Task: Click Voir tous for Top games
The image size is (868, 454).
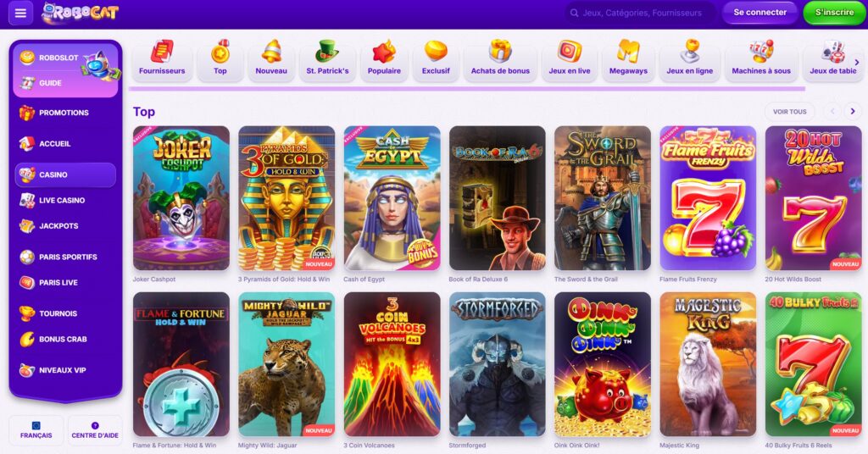Action: pyautogui.click(x=789, y=111)
